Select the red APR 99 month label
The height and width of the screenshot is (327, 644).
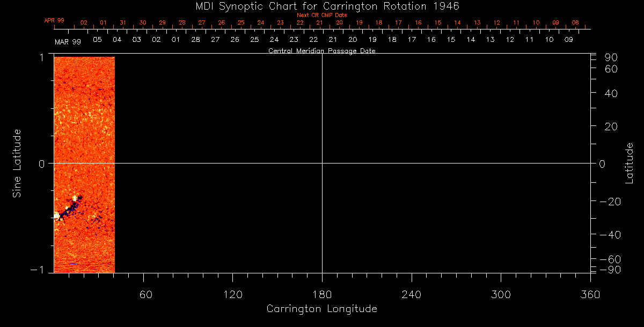[54, 20]
